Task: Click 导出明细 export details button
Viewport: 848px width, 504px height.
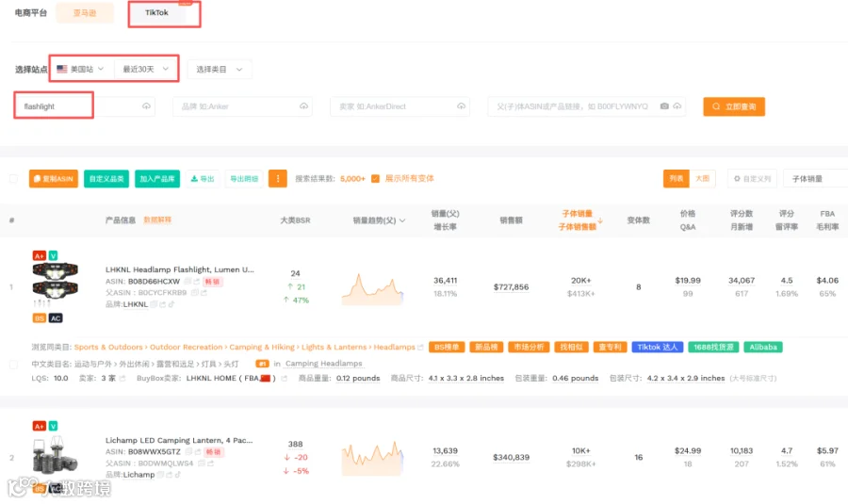Action: [244, 178]
